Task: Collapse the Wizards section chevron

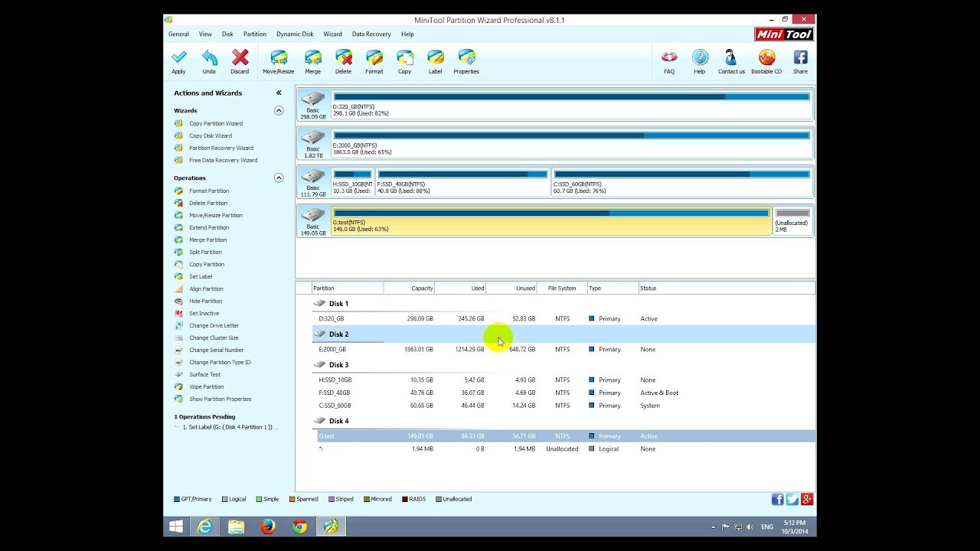Action: coord(279,110)
